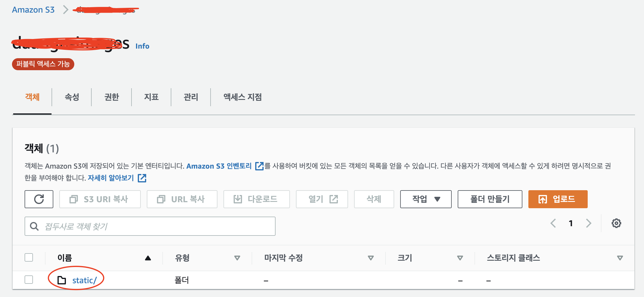Switch to the 객체 tab
This screenshot has height=297, width=644.
click(32, 97)
